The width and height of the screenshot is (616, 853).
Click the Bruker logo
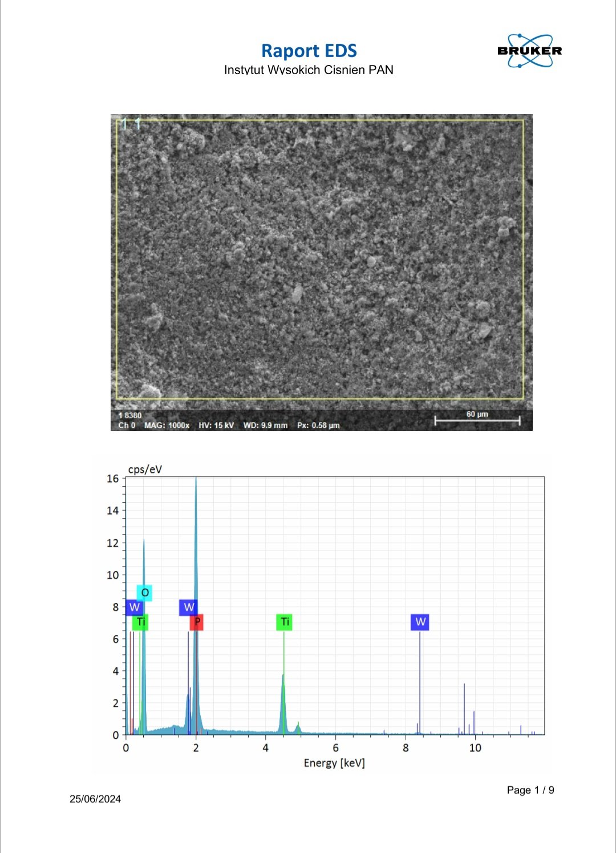tap(529, 51)
